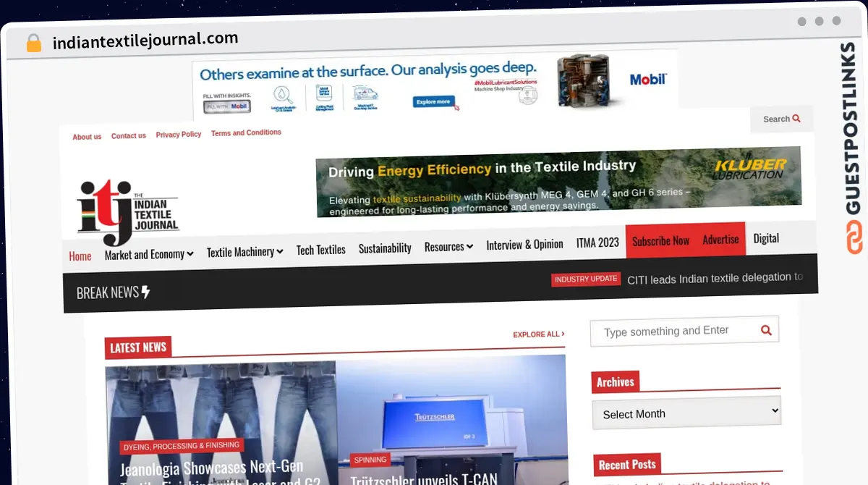Click the Type something and Enter field
This screenshot has width=868, height=485.
coord(684,331)
